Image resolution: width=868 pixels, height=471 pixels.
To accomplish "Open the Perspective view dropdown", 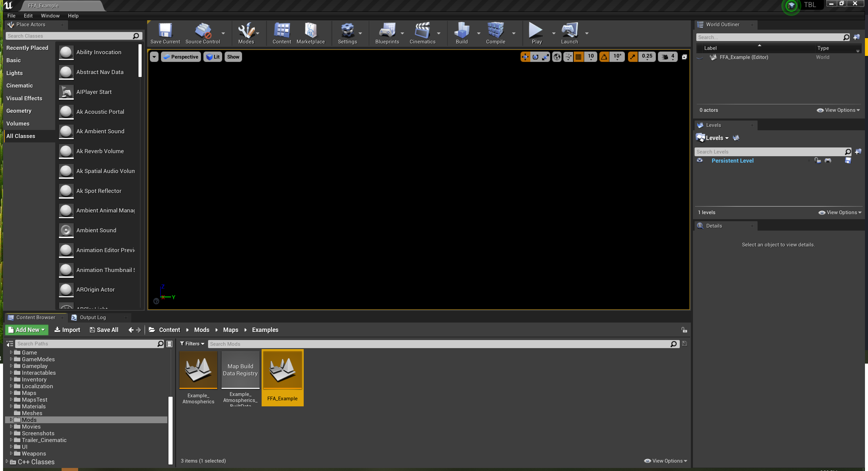I will pyautogui.click(x=181, y=57).
